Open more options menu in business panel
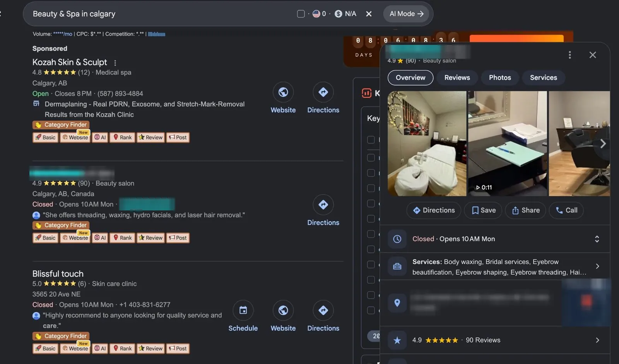This screenshot has width=619, height=364. click(x=569, y=55)
